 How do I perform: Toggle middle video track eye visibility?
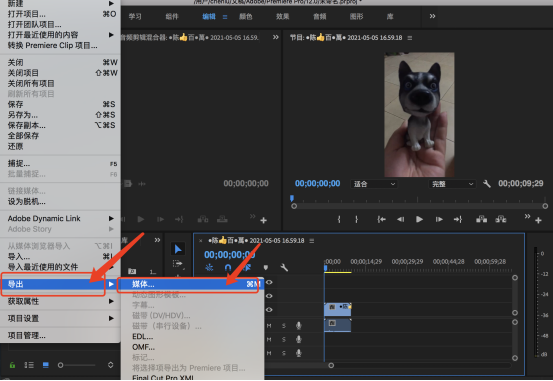click(269, 296)
